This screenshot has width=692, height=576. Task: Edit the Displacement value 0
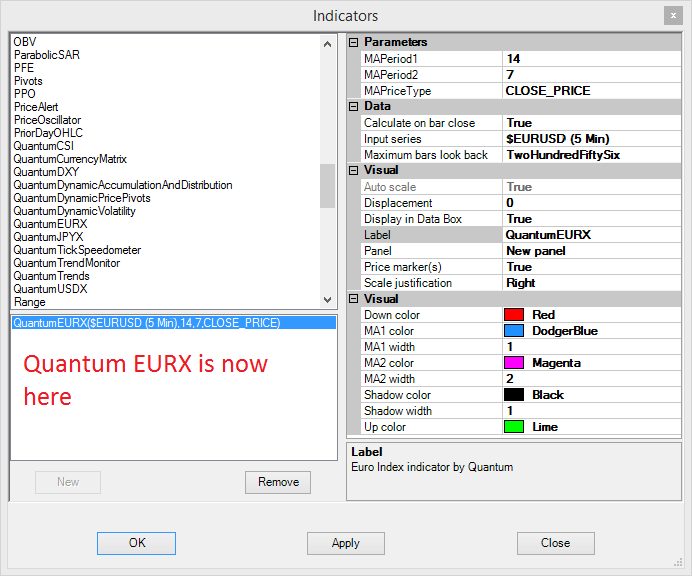click(x=592, y=203)
